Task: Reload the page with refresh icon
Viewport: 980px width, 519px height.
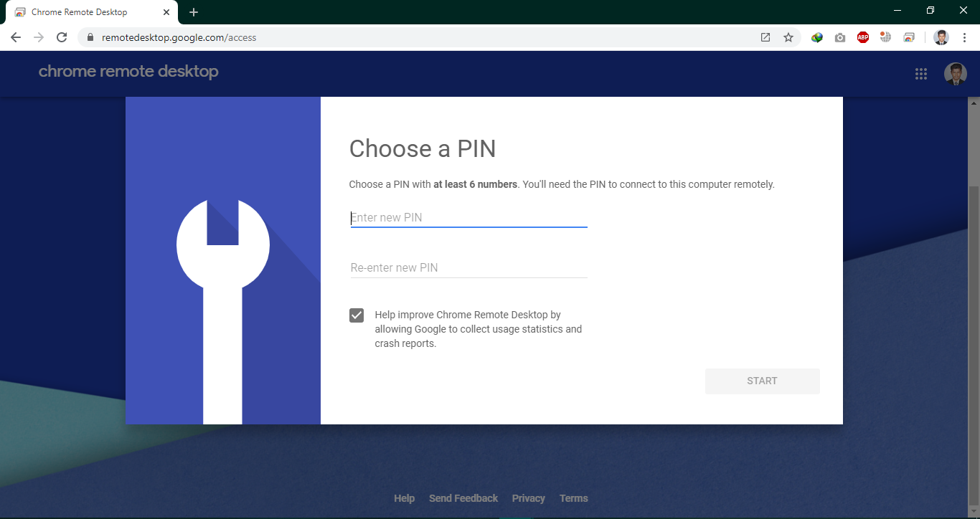Action: [x=62, y=37]
